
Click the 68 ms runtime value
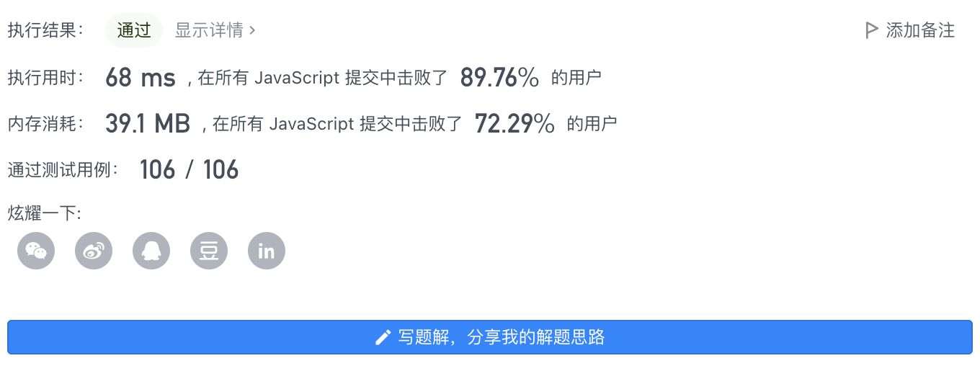141,78
